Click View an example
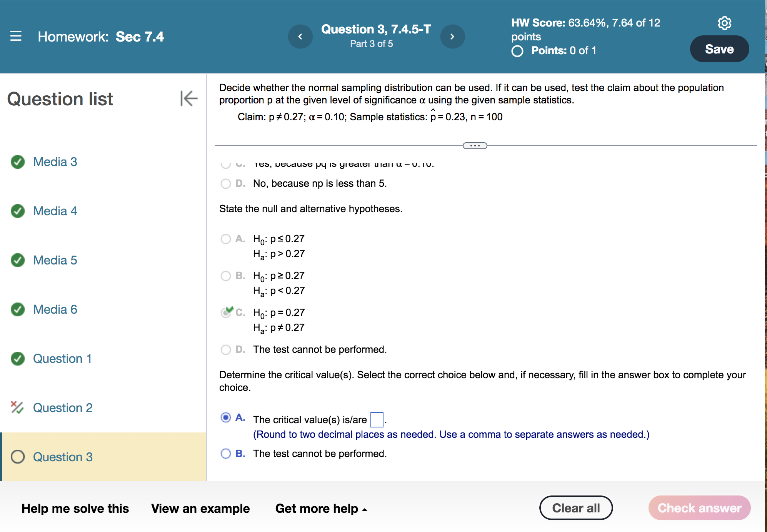Viewport: 767px width, 532px height. point(200,509)
